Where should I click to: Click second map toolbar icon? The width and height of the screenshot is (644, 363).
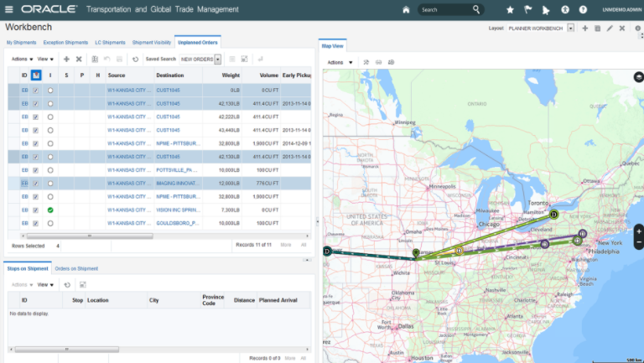click(x=379, y=62)
